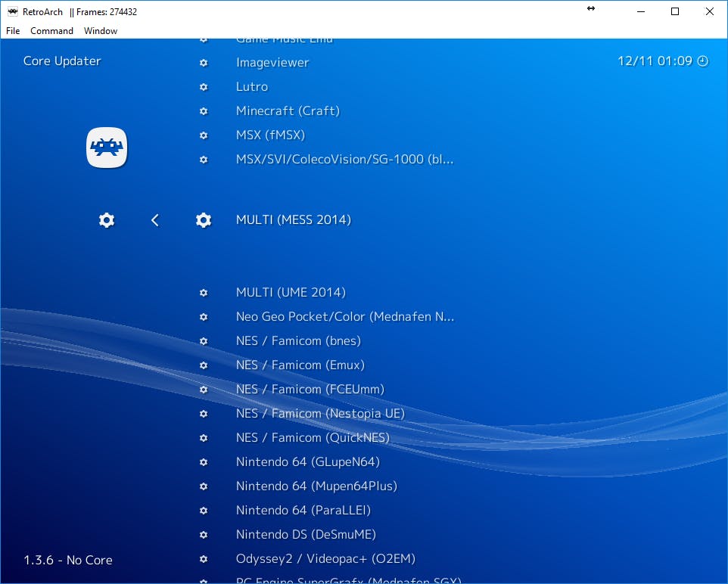728x584 pixels.
Task: Click gear icon beside Nintendo 64 (Mupen64Plus)
Action: pos(204,486)
